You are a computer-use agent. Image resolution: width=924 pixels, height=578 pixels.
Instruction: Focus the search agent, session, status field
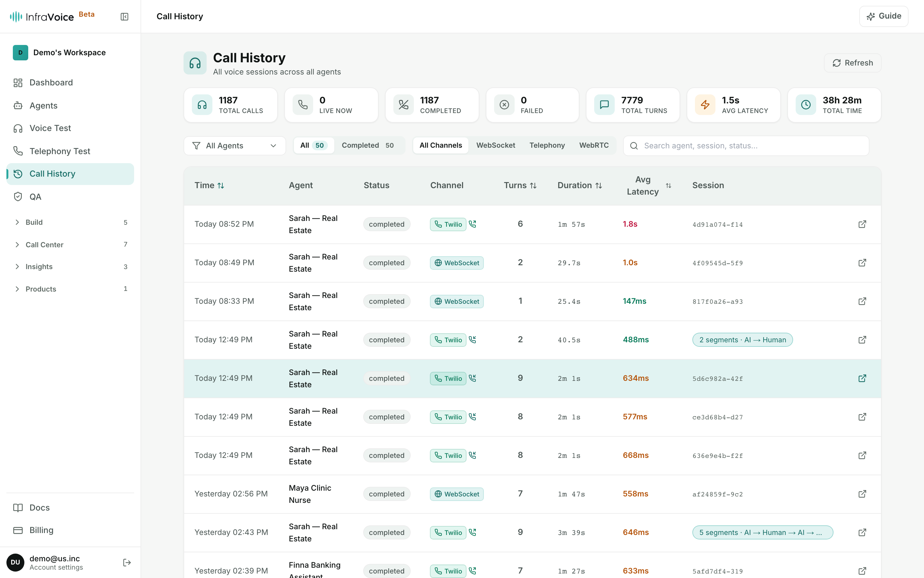(746, 146)
